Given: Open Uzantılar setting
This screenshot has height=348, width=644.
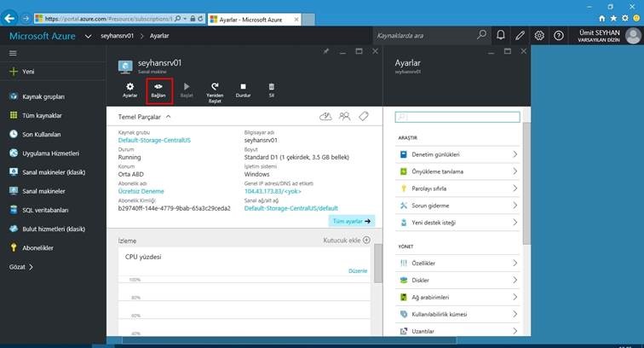Looking at the screenshot, I should [x=457, y=331].
